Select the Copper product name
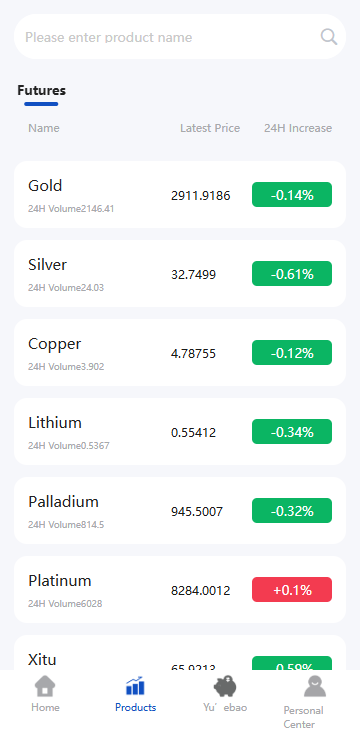This screenshot has height=739, width=360. [x=55, y=345]
